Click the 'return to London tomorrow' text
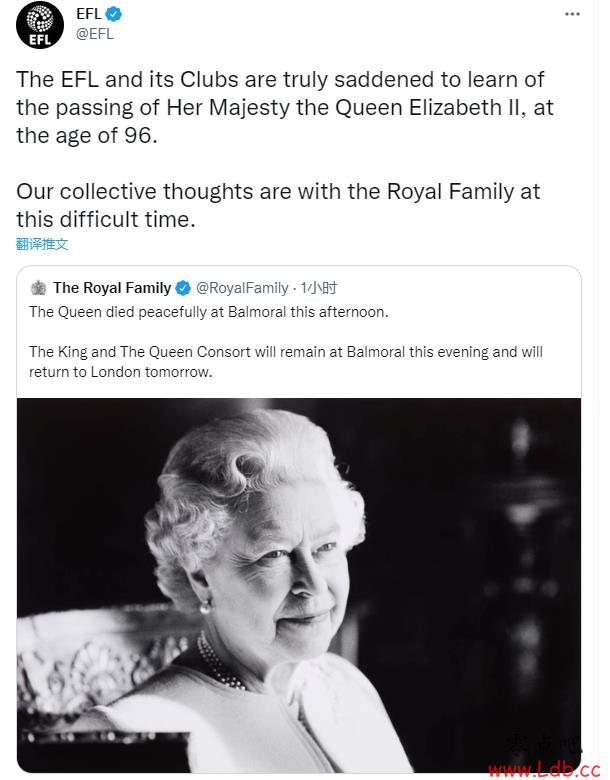The height and width of the screenshot is (780, 610). pos(120,372)
